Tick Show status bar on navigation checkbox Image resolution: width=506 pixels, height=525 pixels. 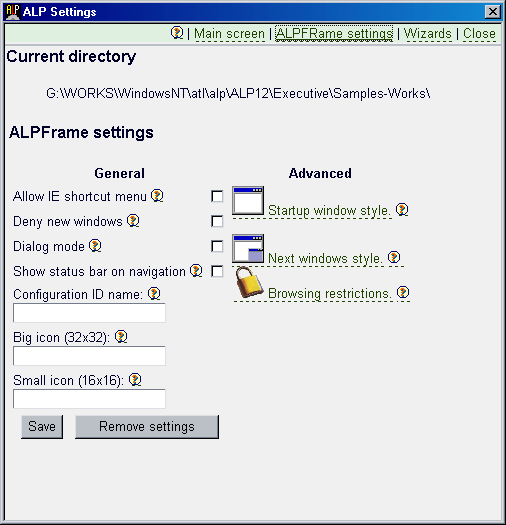pos(217,271)
